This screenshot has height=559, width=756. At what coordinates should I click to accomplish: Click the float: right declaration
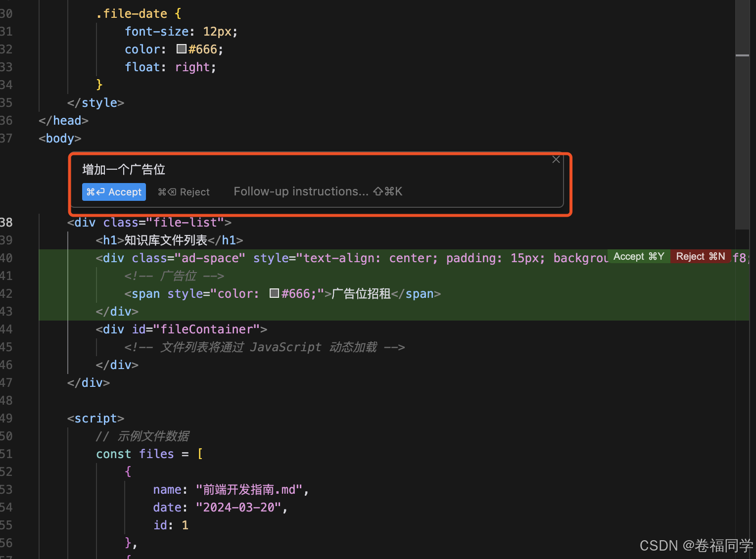pos(171,67)
